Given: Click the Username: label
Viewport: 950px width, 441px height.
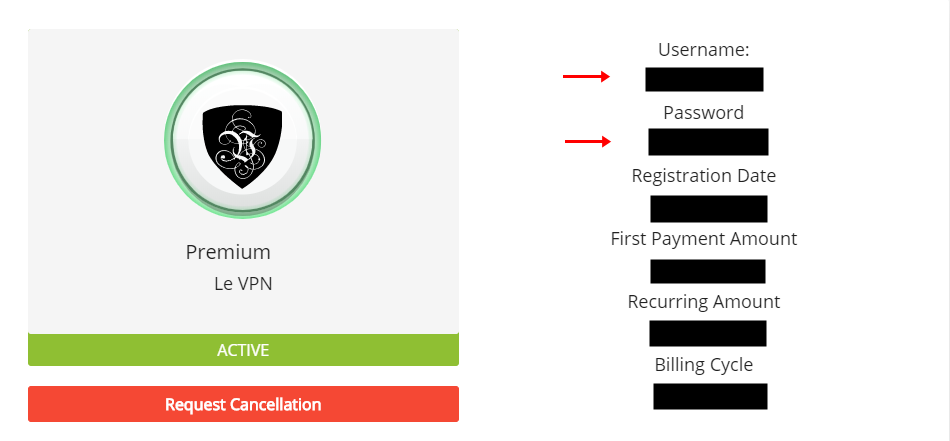Looking at the screenshot, I should pos(704,50).
